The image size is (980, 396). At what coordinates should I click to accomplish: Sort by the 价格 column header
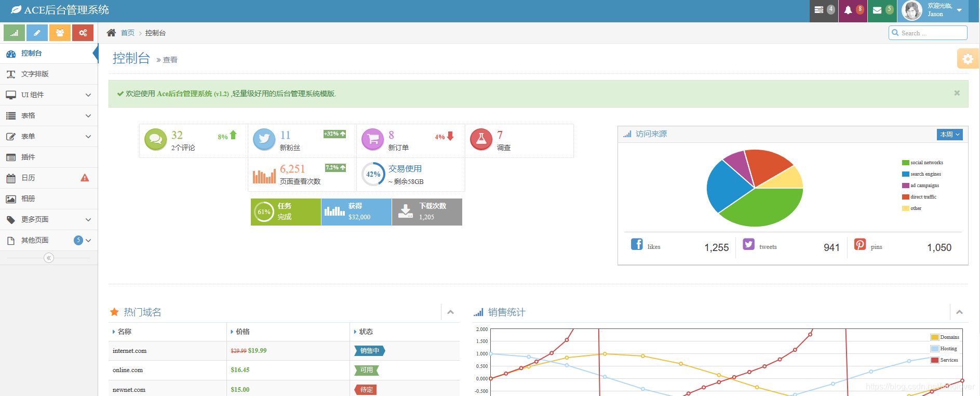288,332
